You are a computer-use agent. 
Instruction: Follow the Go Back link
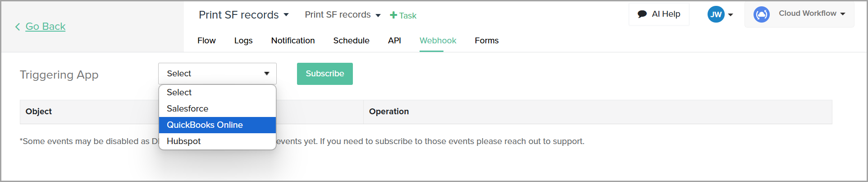tap(46, 27)
